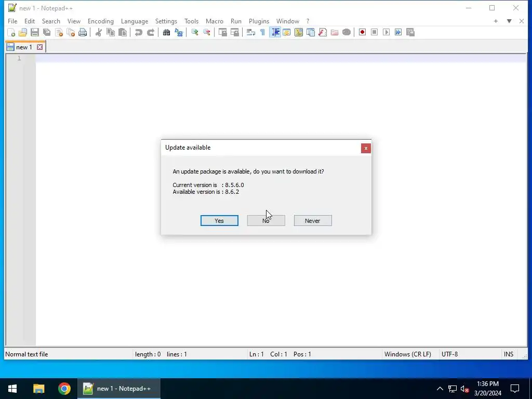The width and height of the screenshot is (532, 399).
Task: Open the Language menu
Action: (x=135, y=21)
